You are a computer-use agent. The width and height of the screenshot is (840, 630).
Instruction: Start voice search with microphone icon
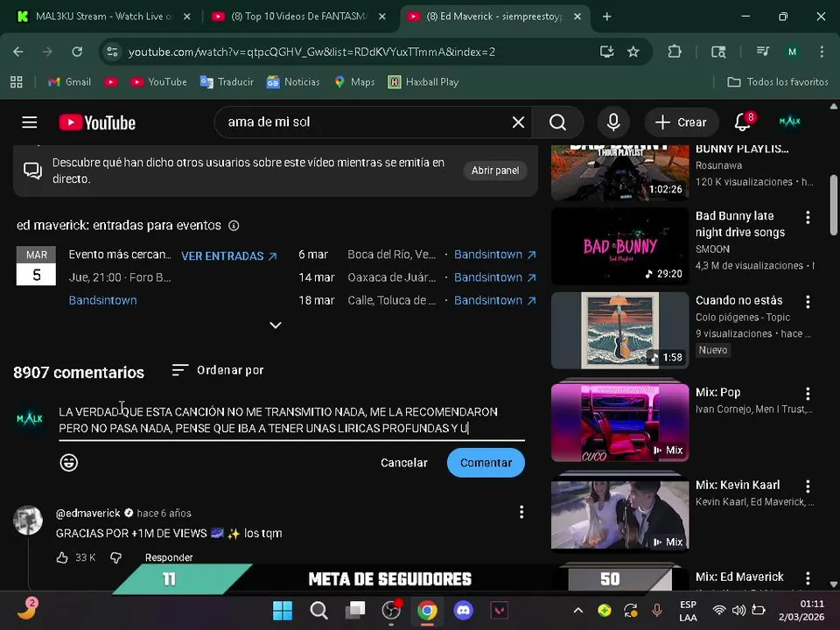pos(613,122)
